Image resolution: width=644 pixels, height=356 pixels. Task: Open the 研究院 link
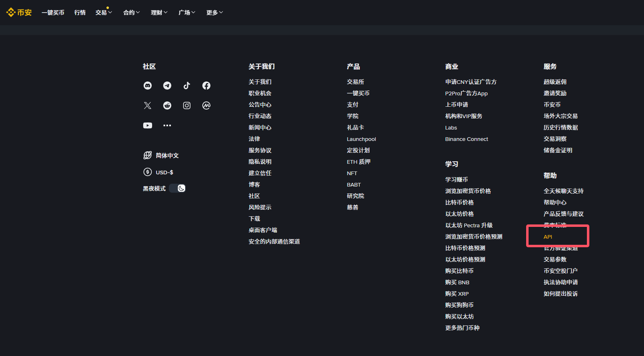[x=356, y=196]
